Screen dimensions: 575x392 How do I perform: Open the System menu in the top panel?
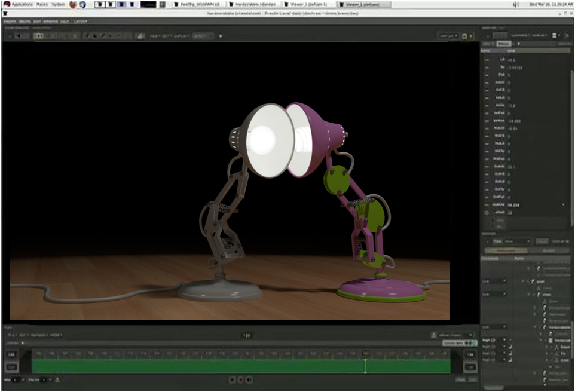59,4
